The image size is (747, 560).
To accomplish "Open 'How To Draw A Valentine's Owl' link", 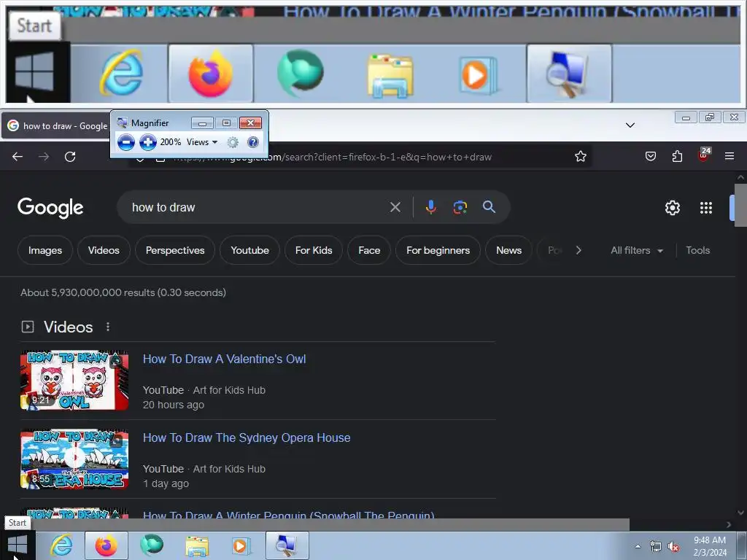I will tap(225, 359).
